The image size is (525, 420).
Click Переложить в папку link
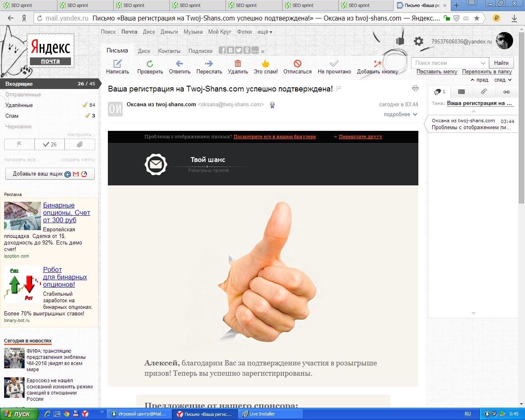tap(487, 71)
